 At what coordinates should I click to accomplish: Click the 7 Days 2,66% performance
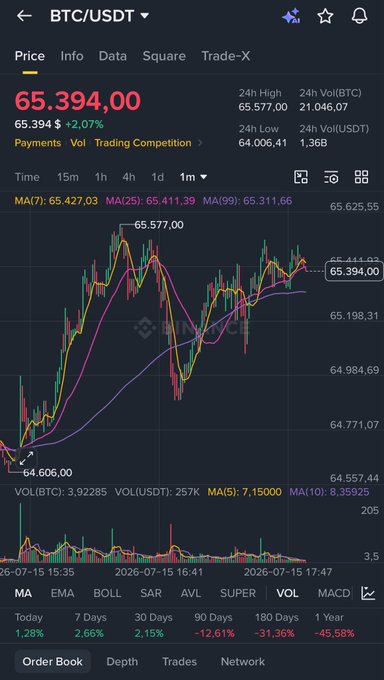pos(91,625)
